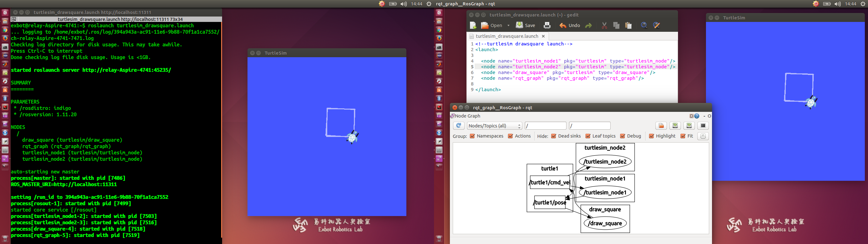Refresh the ROS node graph
Screen dimensions: 868x244
(458, 126)
